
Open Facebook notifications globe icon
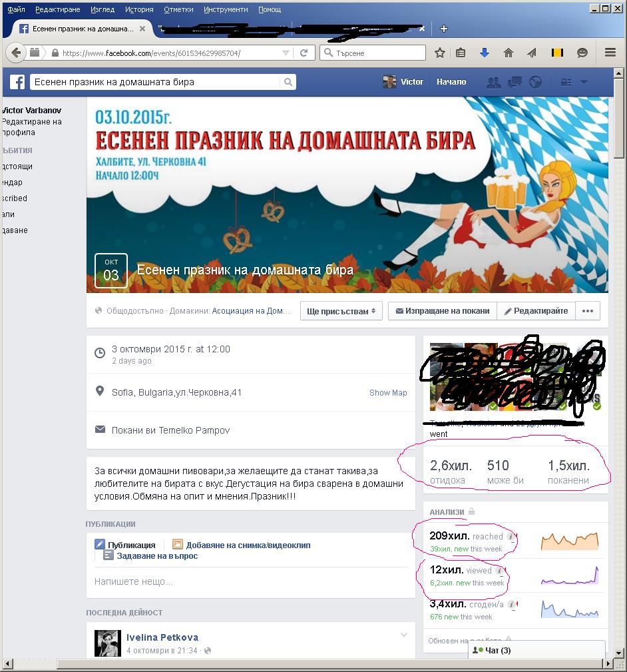[x=535, y=82]
